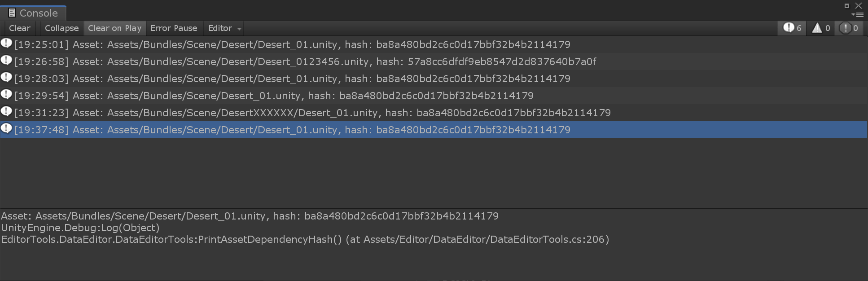Clear all console messages
Screen dimensions: 868x281
20,28
